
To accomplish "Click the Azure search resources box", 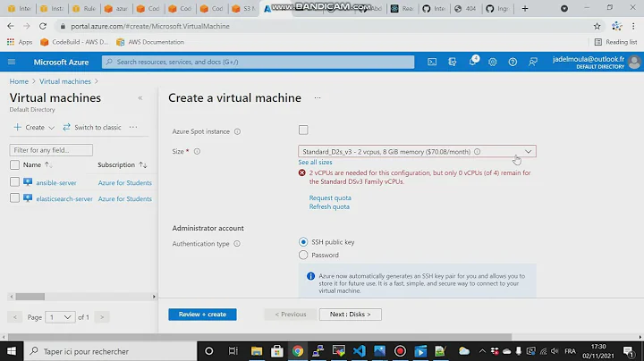I will pos(258,62).
